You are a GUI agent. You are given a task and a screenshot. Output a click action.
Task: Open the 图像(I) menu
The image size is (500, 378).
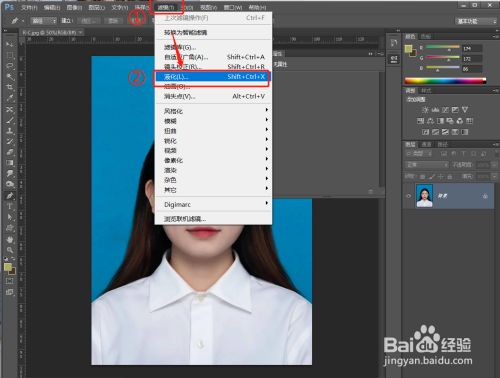coord(74,7)
